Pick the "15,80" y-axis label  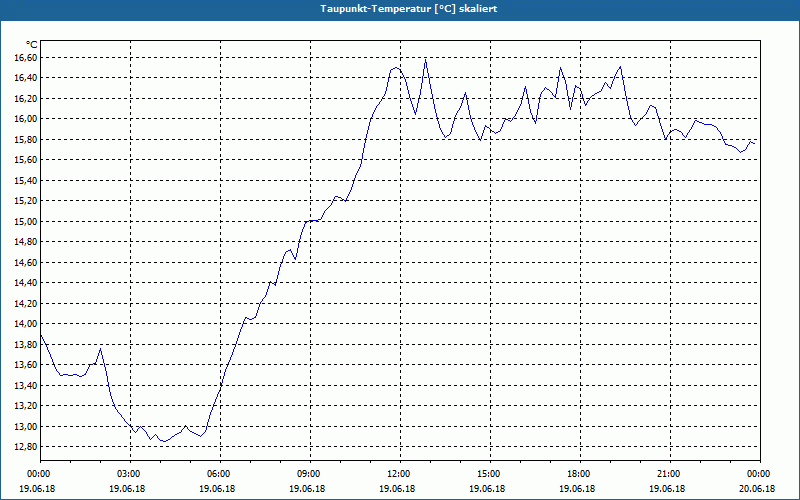coord(26,140)
